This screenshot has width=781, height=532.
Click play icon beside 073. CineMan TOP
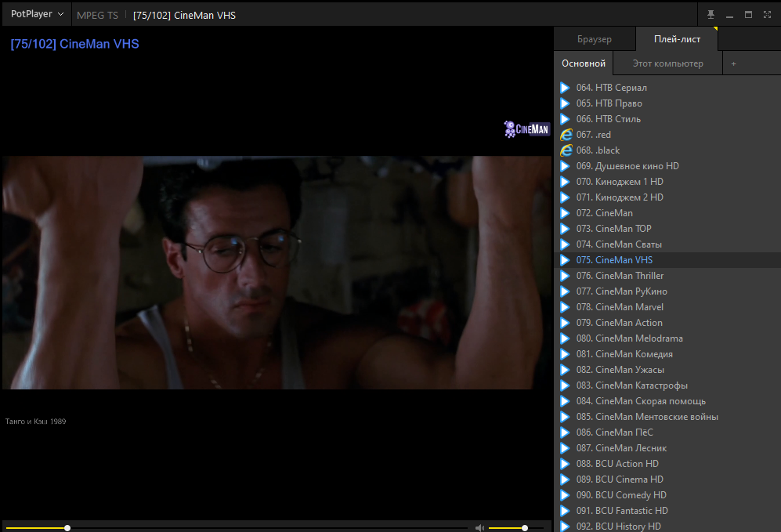(565, 229)
